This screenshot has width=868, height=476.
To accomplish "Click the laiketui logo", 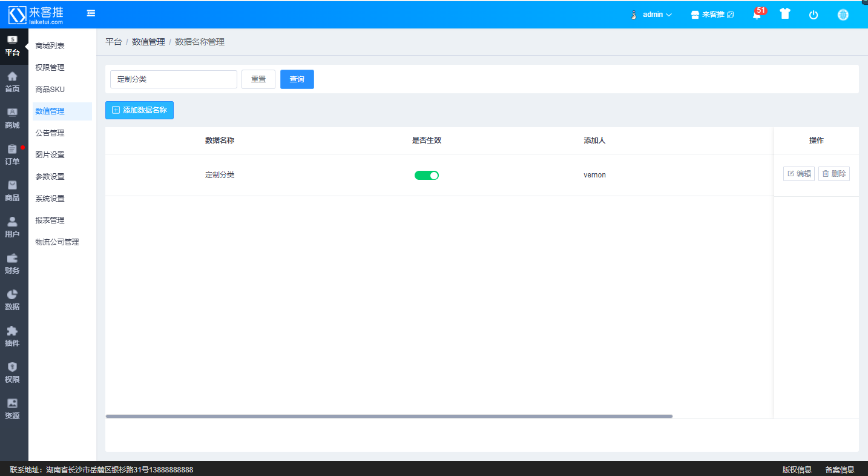I will 36,15.
